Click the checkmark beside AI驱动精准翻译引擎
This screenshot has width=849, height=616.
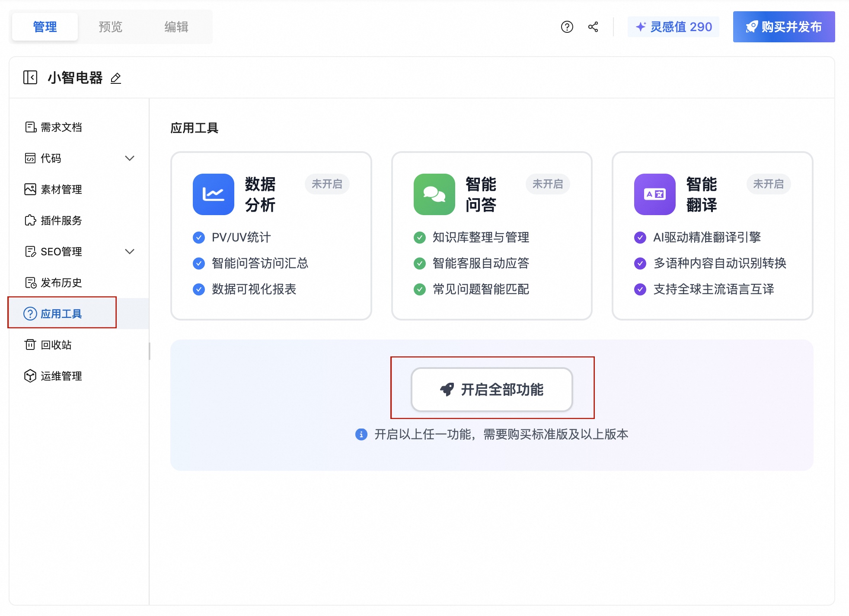[640, 238]
